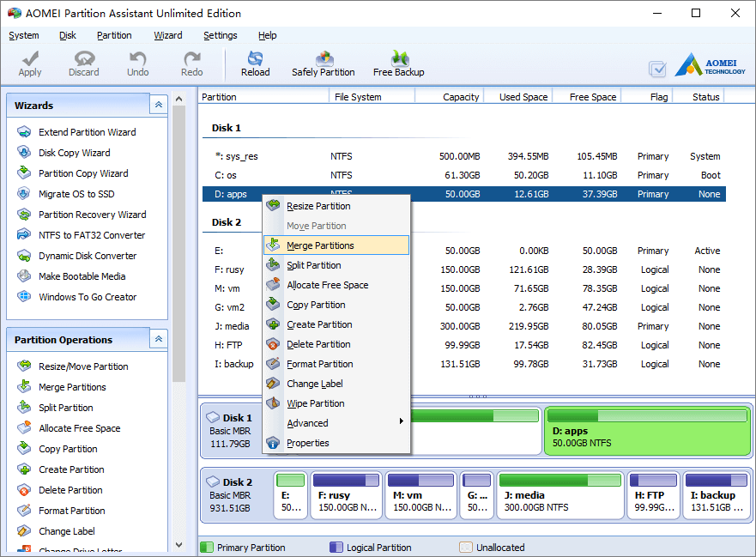Screen dimensions: 756x557
Task: Click the Discard toolbar icon
Action: [84, 59]
